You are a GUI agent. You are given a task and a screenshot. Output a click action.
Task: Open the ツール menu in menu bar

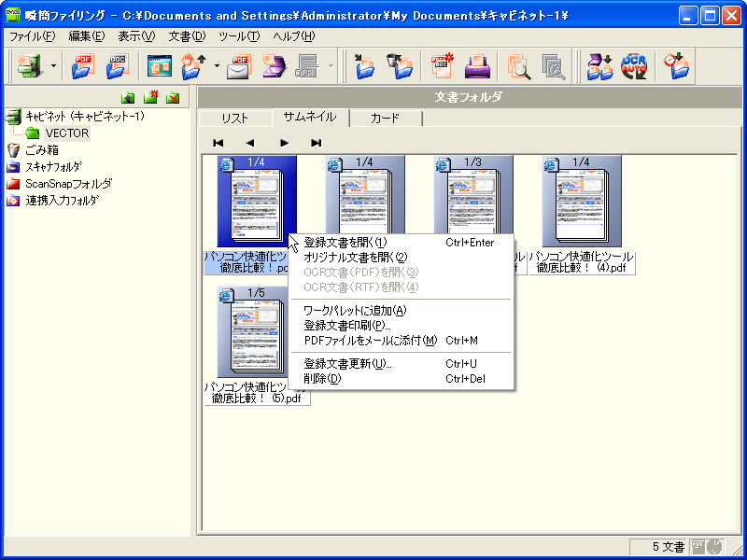238,36
